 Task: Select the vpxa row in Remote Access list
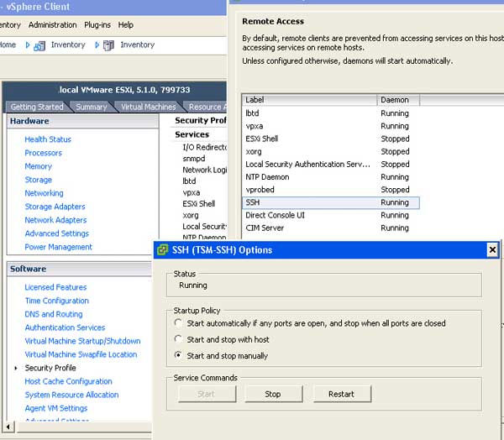tap(331, 126)
